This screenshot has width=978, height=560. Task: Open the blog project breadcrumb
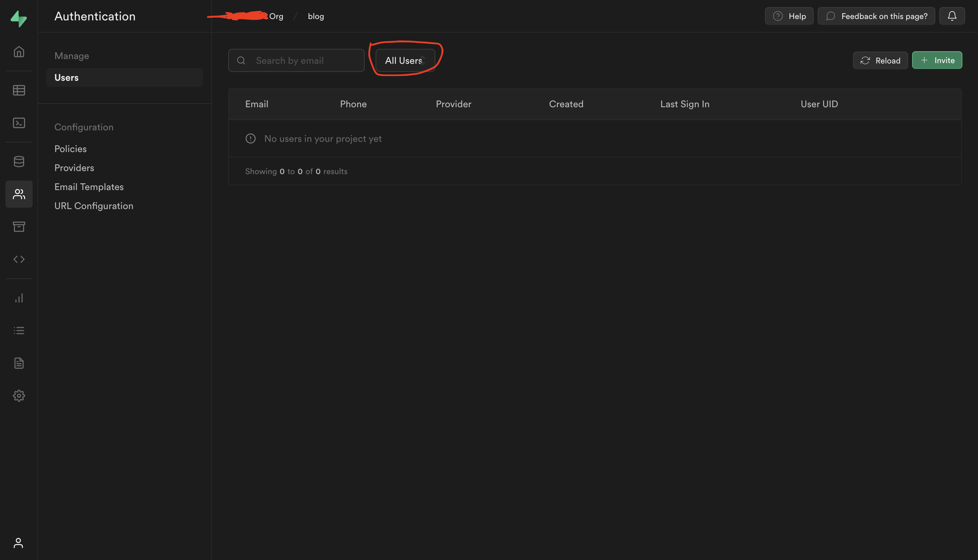point(315,16)
